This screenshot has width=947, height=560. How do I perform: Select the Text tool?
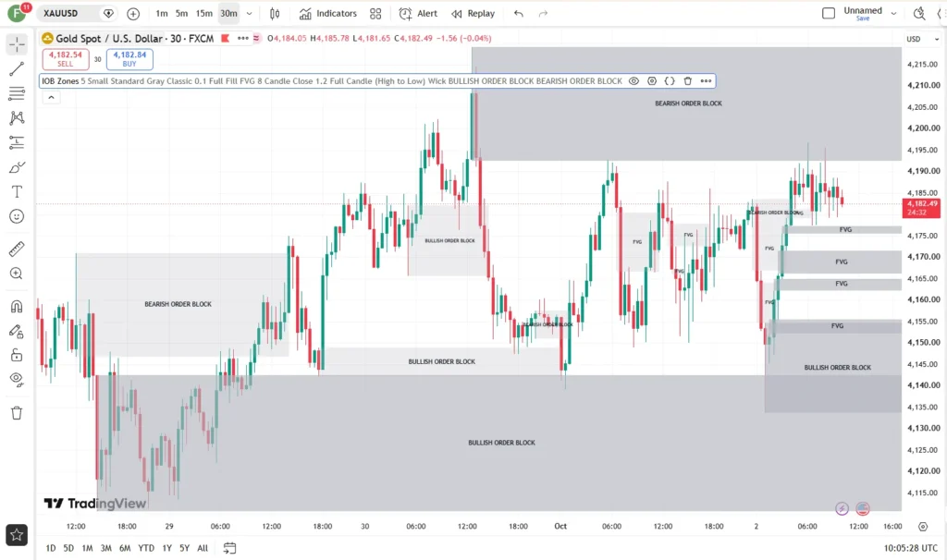(17, 192)
